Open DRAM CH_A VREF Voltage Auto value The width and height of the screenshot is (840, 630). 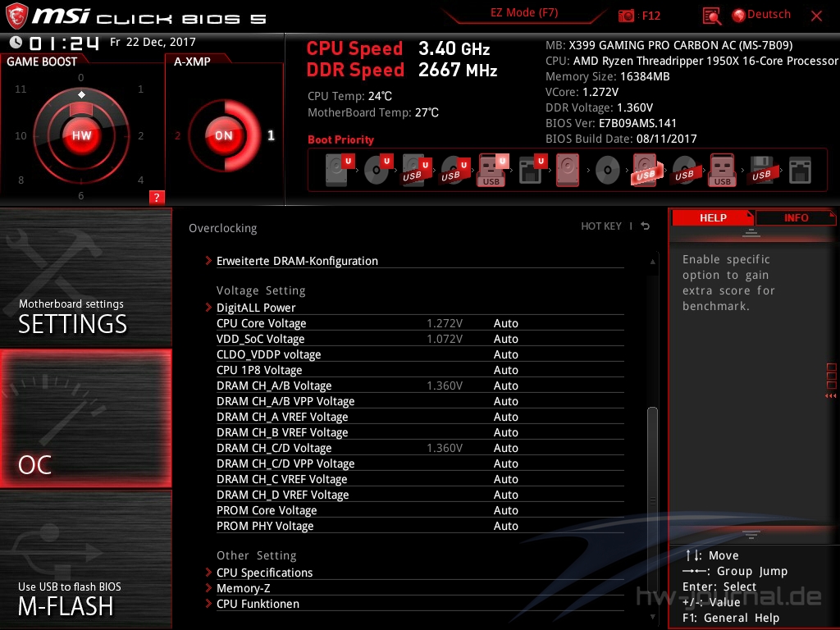[505, 416]
